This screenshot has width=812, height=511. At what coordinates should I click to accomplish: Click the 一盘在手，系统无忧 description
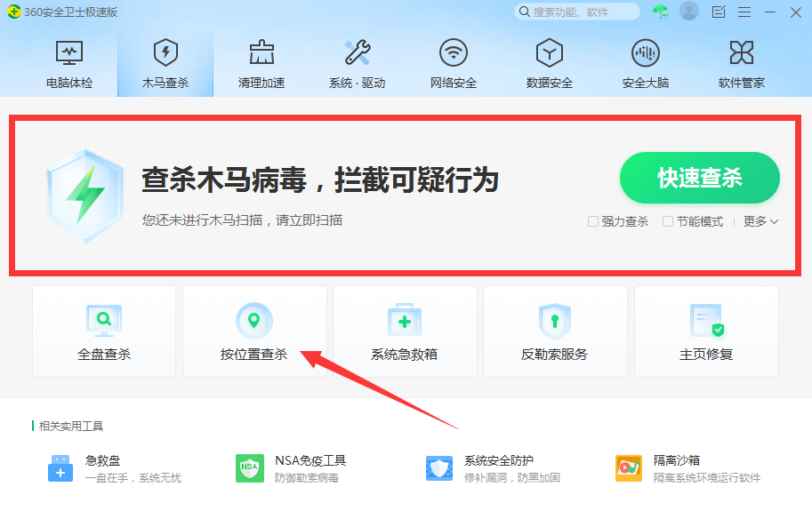[133, 478]
